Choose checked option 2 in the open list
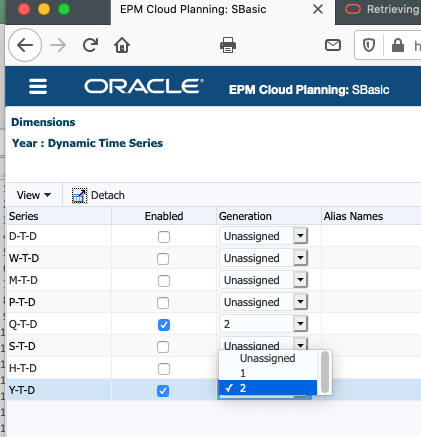The height and width of the screenshot is (437, 421). 268,388
